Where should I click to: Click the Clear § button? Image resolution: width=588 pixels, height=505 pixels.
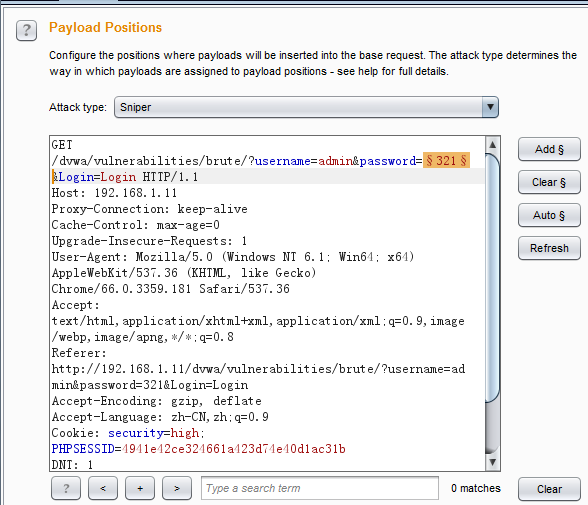(x=549, y=182)
